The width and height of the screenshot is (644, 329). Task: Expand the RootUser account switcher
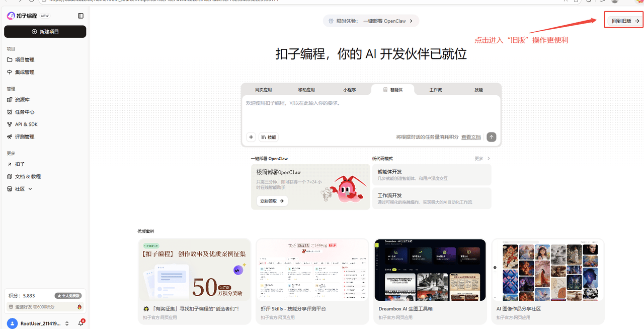coord(67,323)
